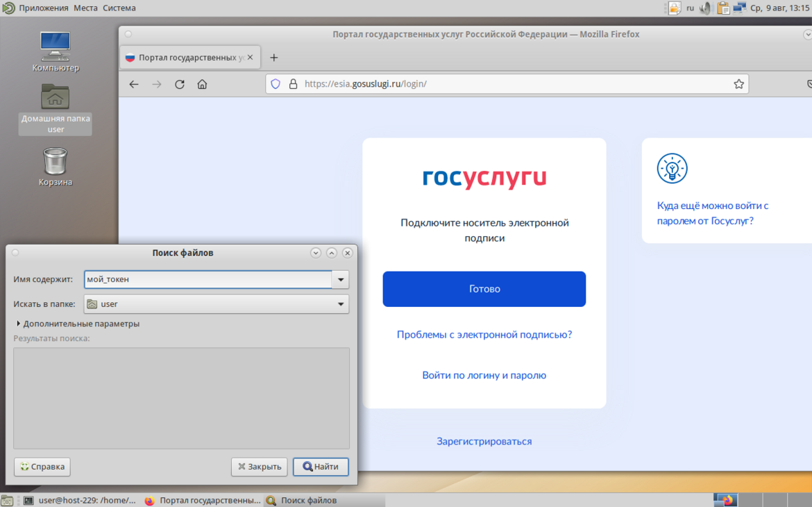
Task: Show site security info via padlock
Action: tap(293, 84)
